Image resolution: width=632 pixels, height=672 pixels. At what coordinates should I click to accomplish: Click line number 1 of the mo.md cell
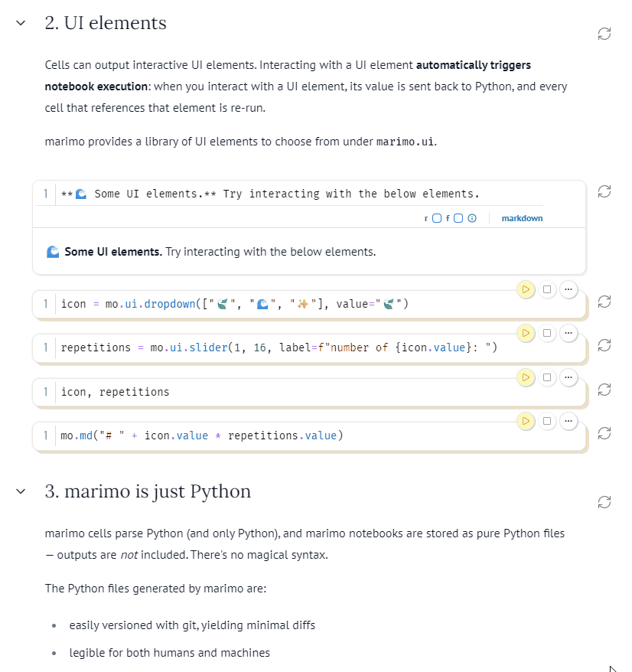45,435
